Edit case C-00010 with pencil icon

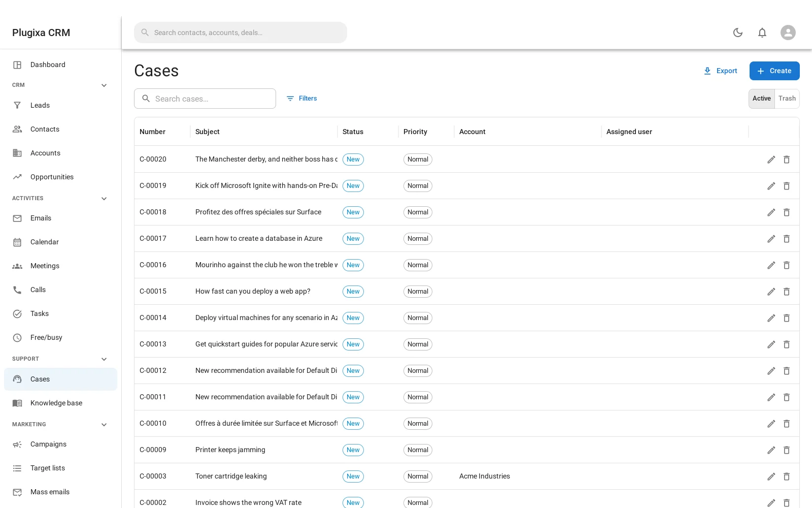tap(771, 424)
